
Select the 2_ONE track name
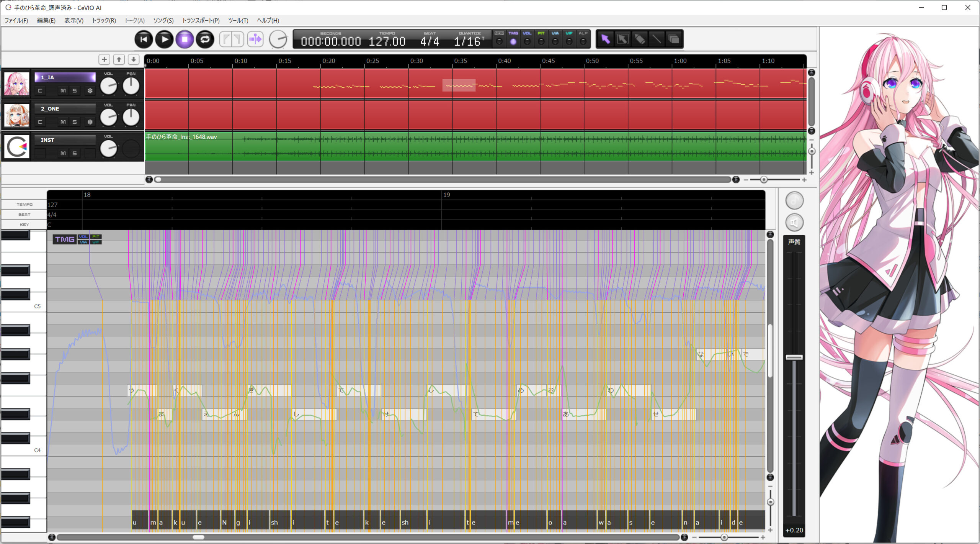[x=65, y=109]
